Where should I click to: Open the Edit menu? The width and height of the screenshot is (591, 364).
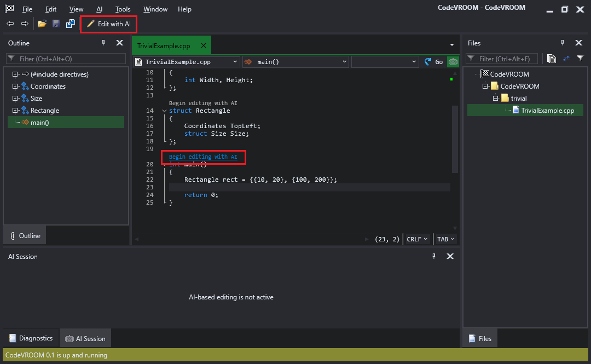coord(50,9)
